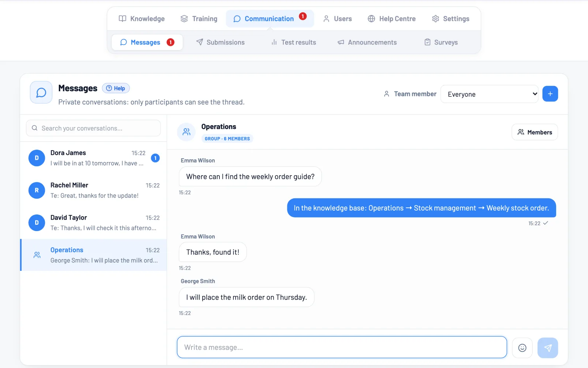The width and height of the screenshot is (588, 368).
Task: Click the Messages sub-tab unread badge
Action: (x=171, y=42)
